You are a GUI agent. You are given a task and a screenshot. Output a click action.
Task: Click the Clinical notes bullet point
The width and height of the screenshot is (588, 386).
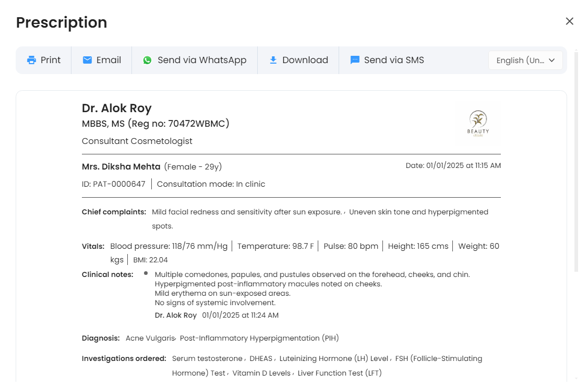(x=146, y=273)
